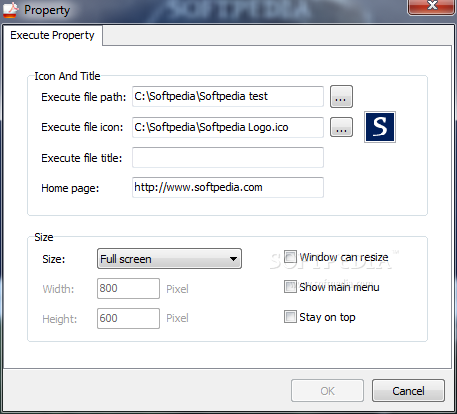
Task: Click the Property window title bar icon
Action: tap(10, 10)
